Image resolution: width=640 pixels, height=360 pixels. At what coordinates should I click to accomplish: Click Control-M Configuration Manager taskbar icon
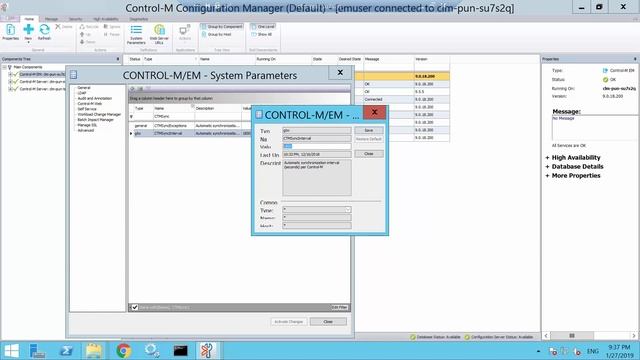point(207,351)
